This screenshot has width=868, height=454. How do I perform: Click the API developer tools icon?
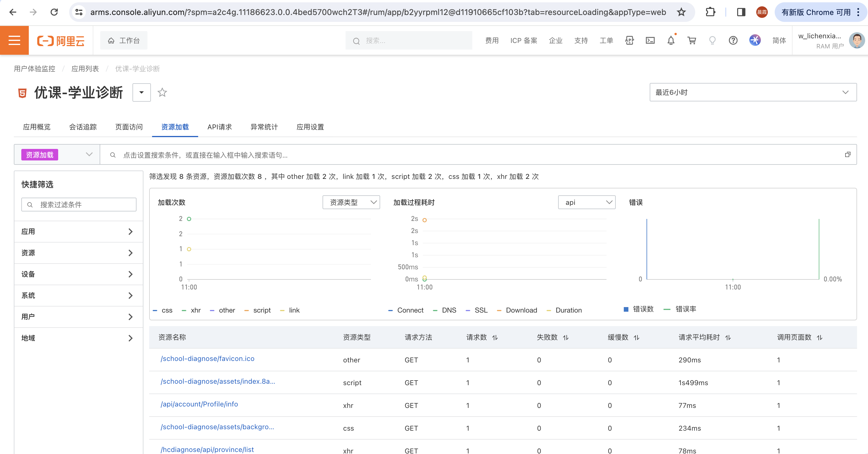629,40
